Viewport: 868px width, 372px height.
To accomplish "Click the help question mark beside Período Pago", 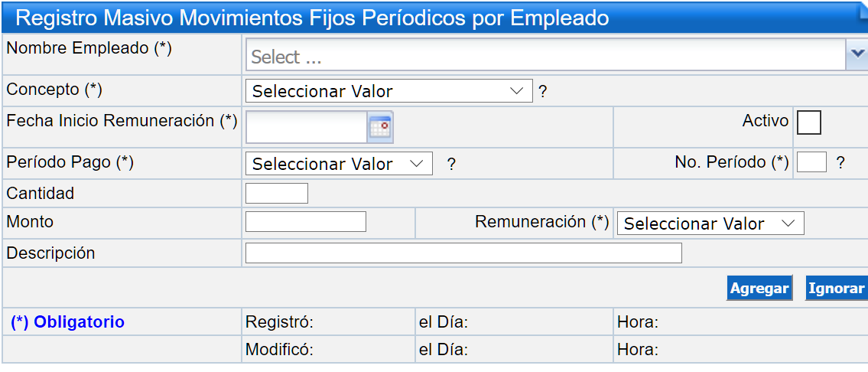I will tap(452, 165).
